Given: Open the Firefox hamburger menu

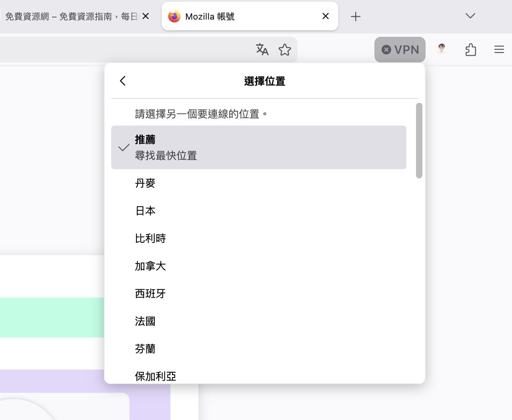Looking at the screenshot, I should (499, 50).
